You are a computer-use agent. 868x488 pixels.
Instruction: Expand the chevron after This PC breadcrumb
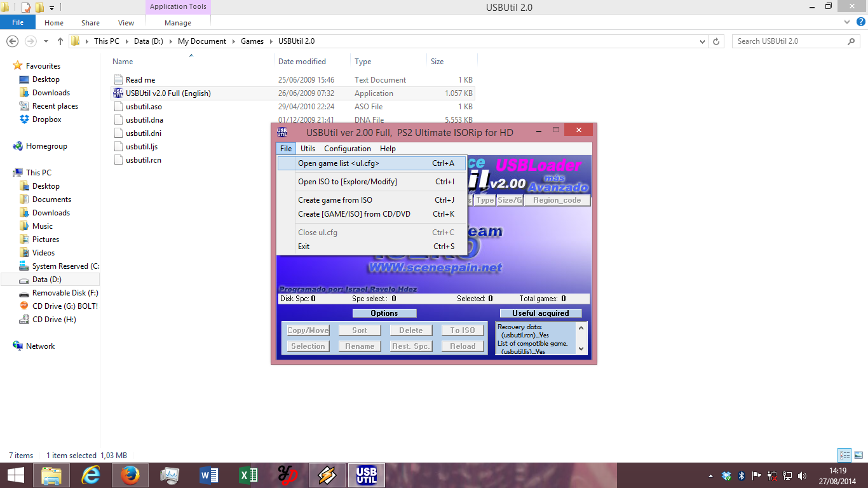click(126, 41)
